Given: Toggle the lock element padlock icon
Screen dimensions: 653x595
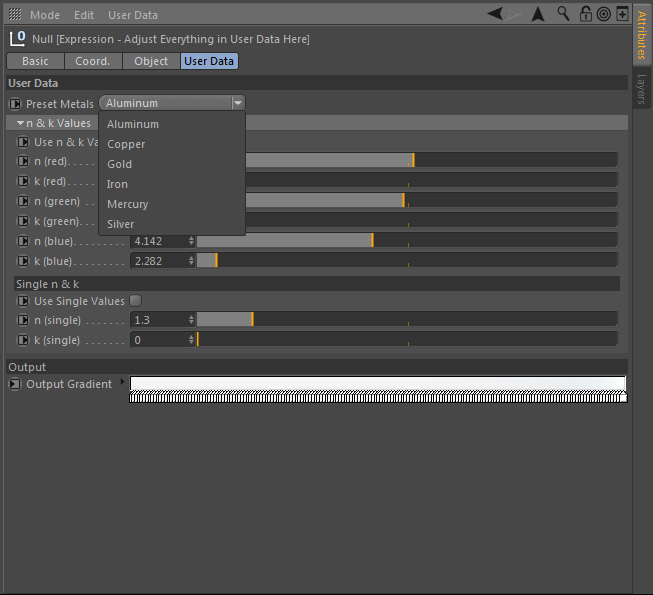Looking at the screenshot, I should point(586,14).
